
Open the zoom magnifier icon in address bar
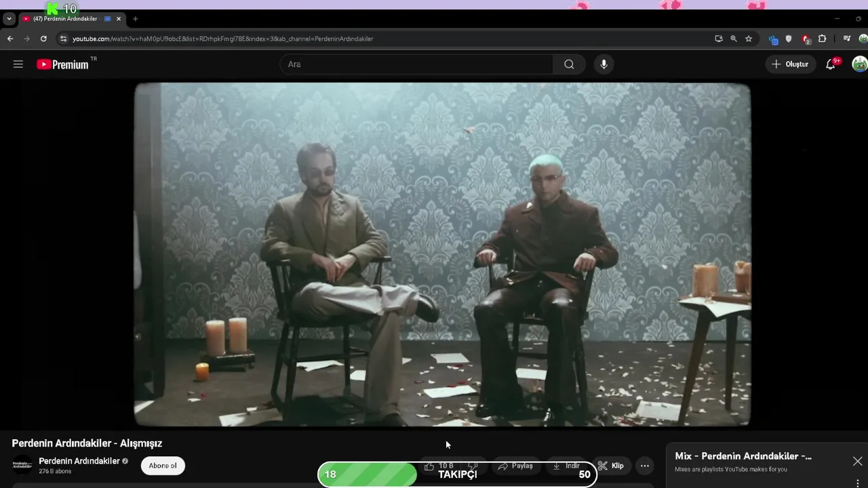click(734, 39)
